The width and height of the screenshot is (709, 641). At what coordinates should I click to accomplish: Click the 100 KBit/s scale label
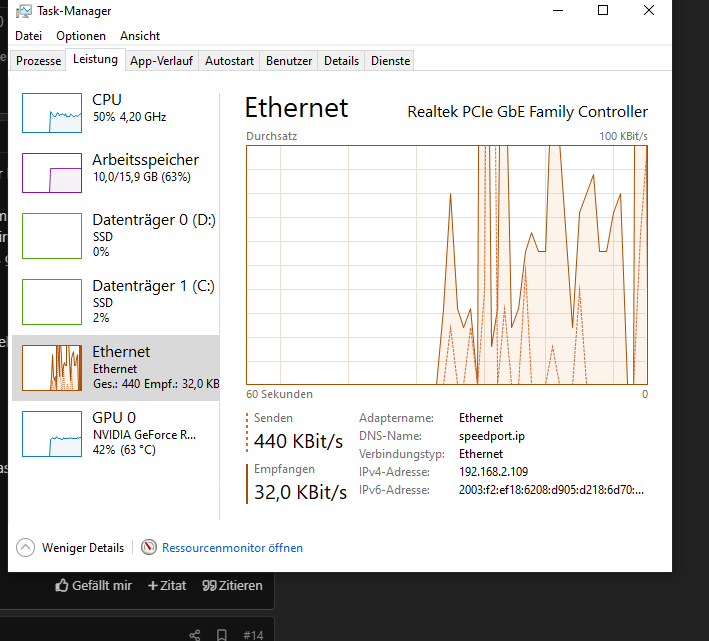pyautogui.click(x=623, y=136)
